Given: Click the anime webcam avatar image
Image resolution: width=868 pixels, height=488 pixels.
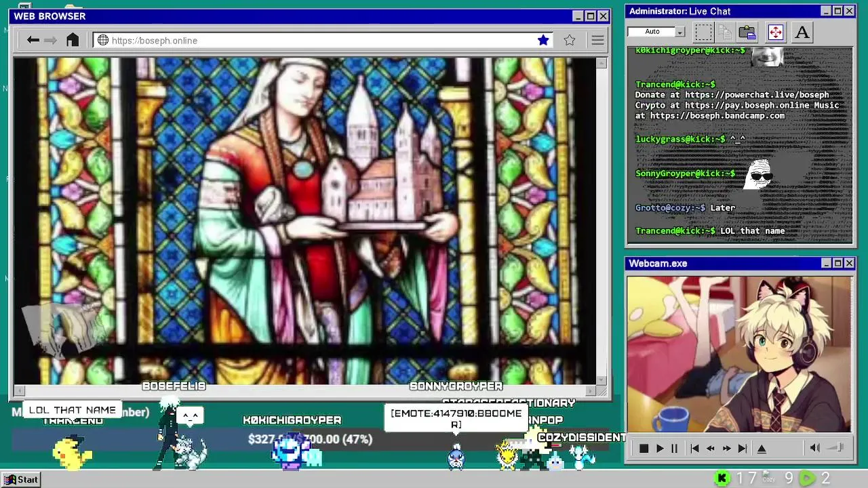Looking at the screenshot, I should click(740, 354).
